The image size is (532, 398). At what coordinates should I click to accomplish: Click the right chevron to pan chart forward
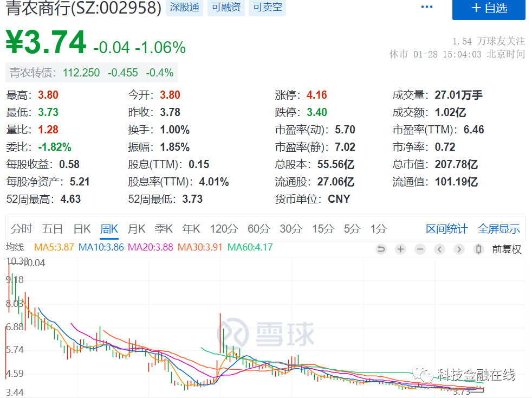pyautogui.click(x=459, y=249)
